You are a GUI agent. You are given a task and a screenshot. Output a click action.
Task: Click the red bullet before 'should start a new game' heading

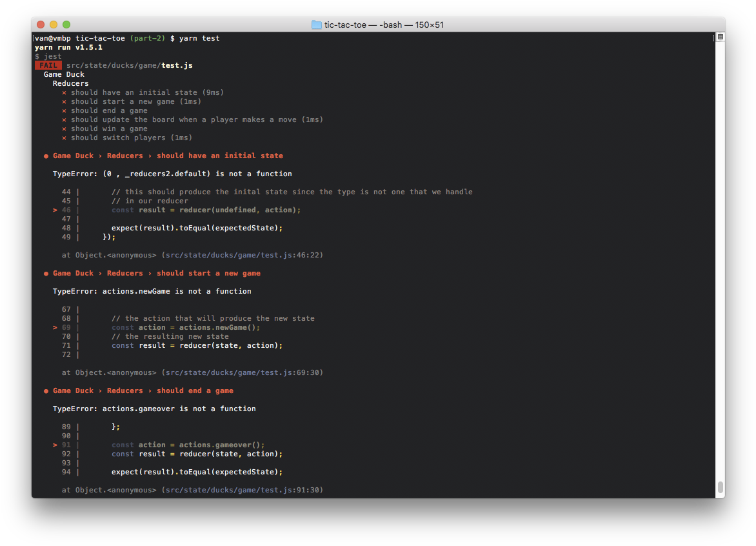pos(46,273)
